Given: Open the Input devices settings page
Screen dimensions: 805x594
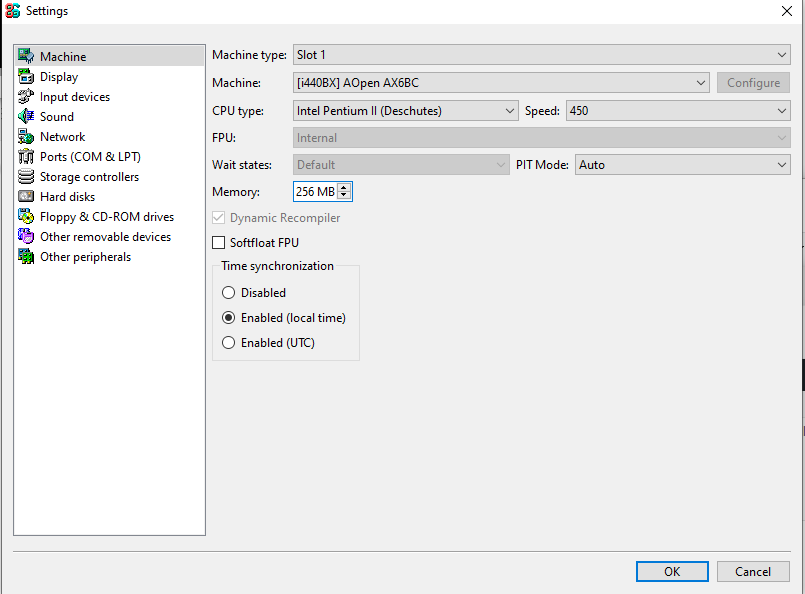Looking at the screenshot, I should coord(75,97).
